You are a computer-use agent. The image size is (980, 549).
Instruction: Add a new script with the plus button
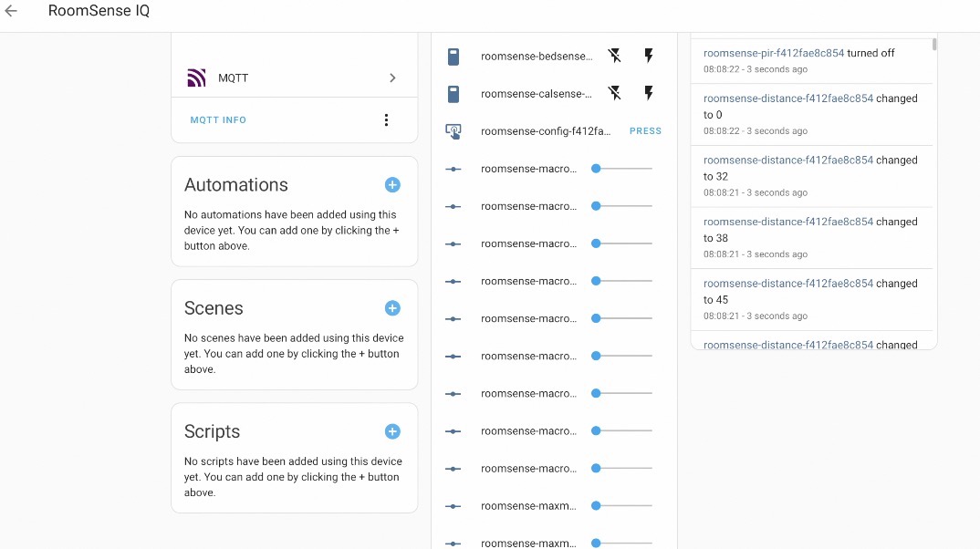click(392, 431)
